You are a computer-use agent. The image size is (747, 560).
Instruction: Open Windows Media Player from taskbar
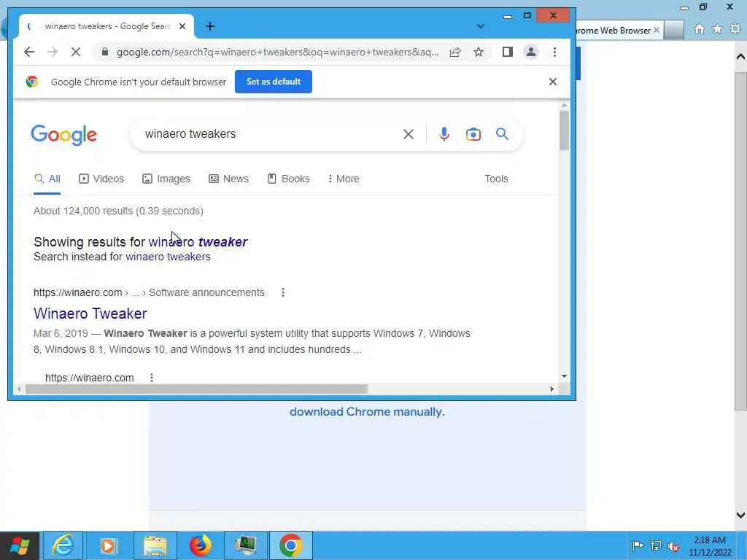[108, 545]
